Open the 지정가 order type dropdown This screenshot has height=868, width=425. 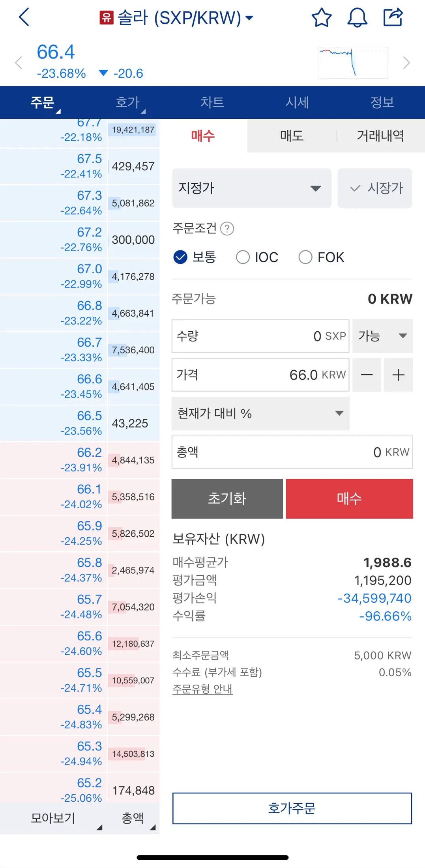pos(252,188)
